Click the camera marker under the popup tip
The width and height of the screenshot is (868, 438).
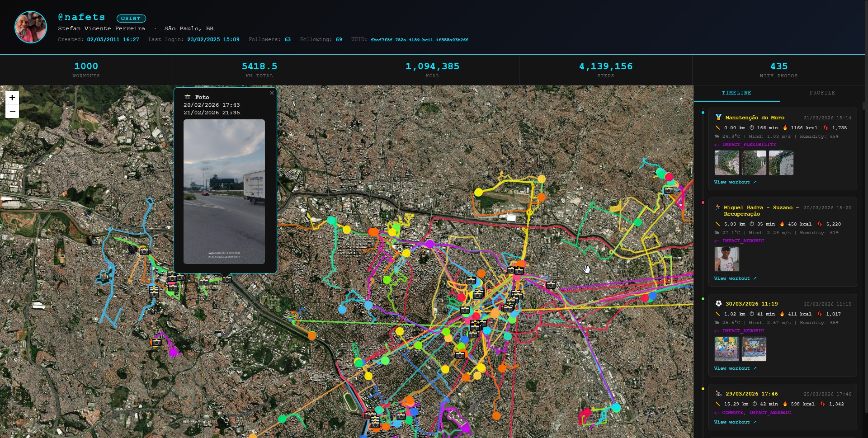point(227,279)
